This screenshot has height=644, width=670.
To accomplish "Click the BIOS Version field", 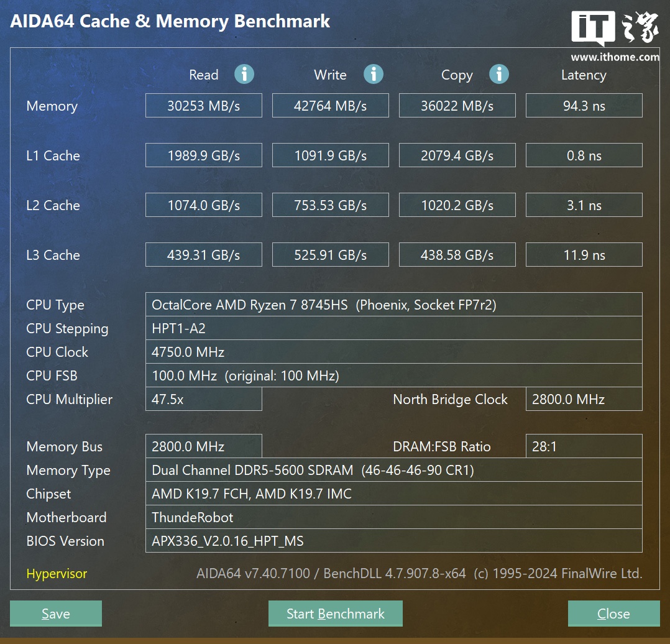I will point(394,541).
